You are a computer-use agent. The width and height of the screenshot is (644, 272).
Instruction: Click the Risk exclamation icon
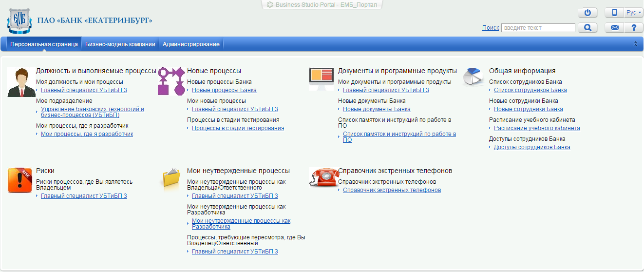(x=19, y=180)
